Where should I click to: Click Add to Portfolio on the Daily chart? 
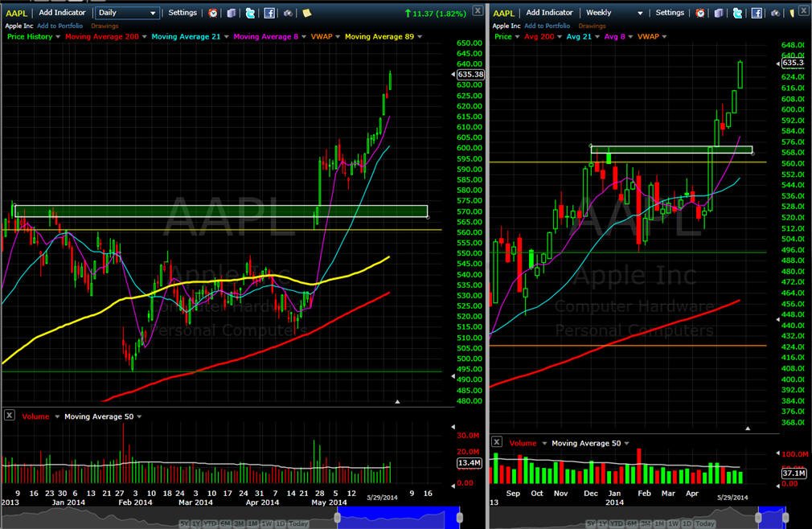pos(59,26)
